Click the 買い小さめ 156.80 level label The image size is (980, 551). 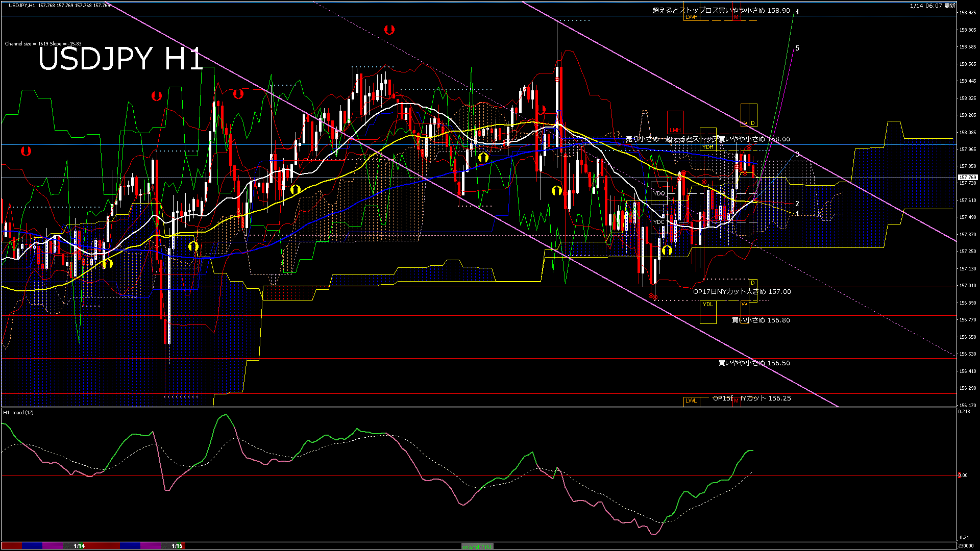point(761,320)
